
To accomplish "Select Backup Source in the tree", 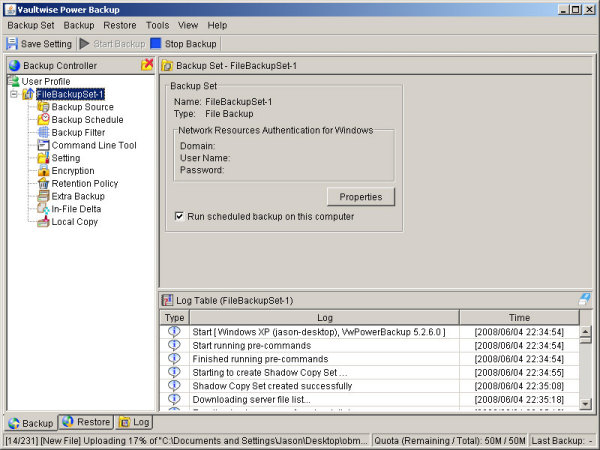I will 83,107.
